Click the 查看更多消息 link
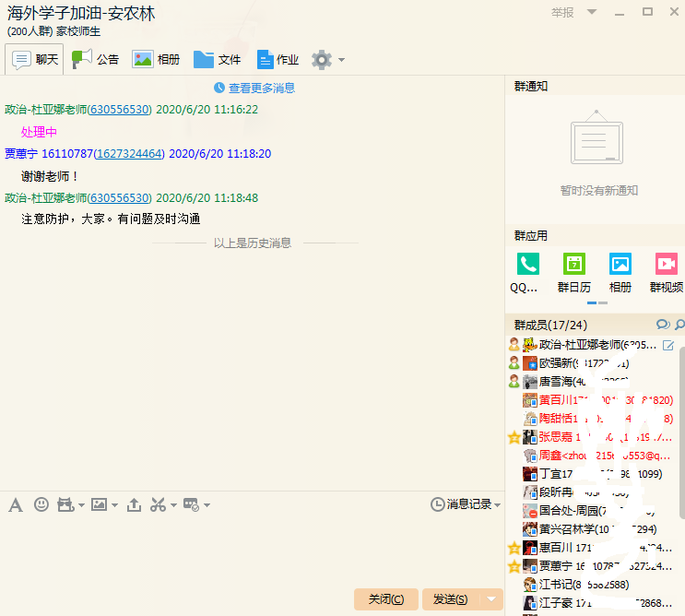 coord(254,88)
